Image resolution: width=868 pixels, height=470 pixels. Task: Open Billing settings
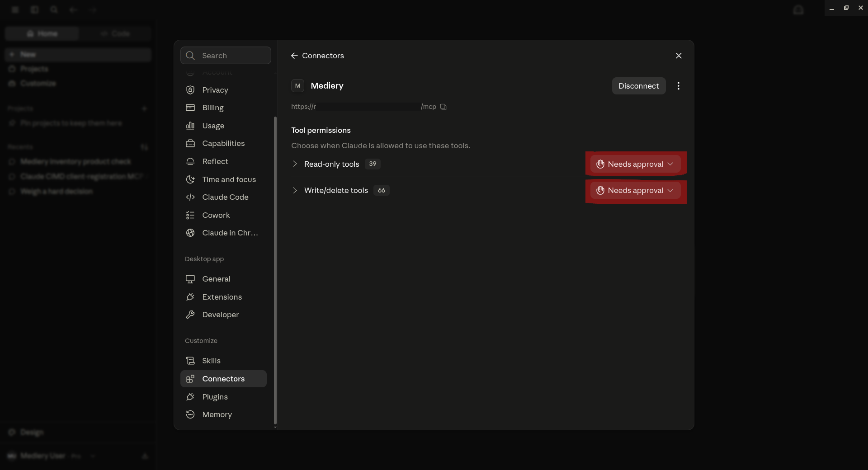[x=223, y=108]
